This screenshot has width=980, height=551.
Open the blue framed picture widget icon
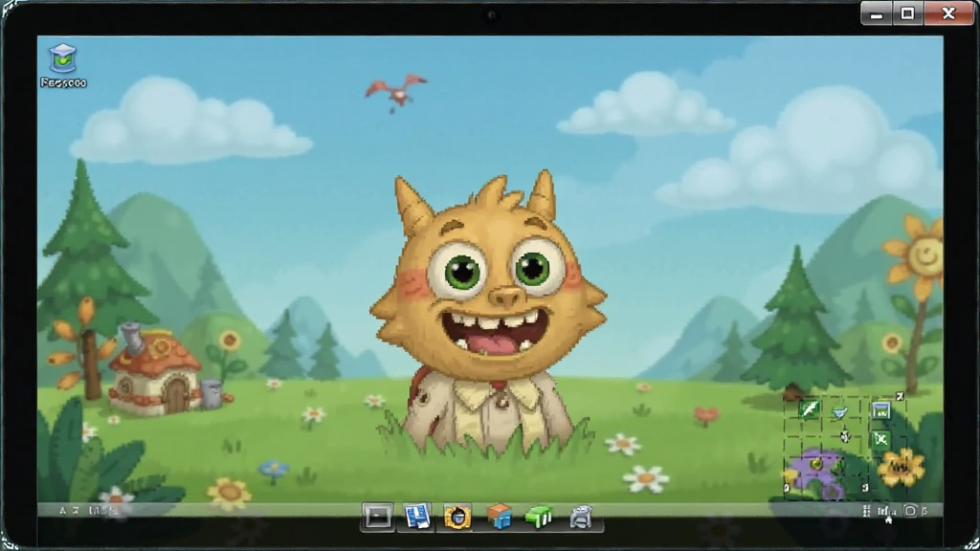click(881, 409)
